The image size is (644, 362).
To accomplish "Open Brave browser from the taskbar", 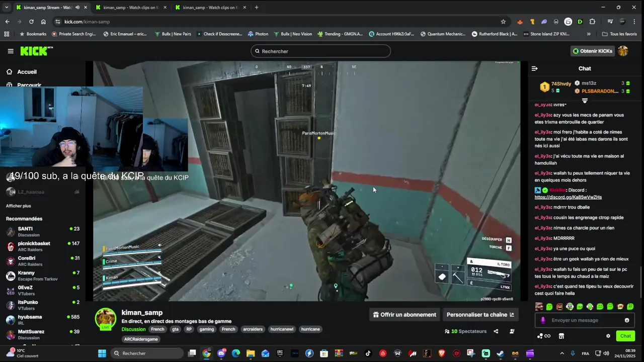I will (442, 353).
